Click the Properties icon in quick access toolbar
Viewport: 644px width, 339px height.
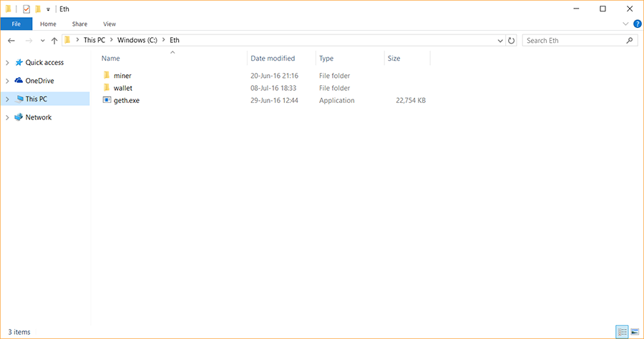26,9
